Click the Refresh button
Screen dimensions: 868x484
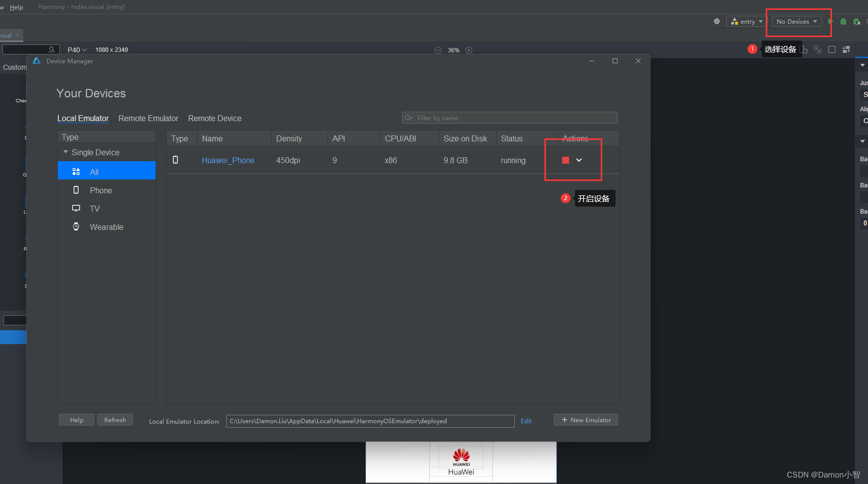click(x=115, y=420)
